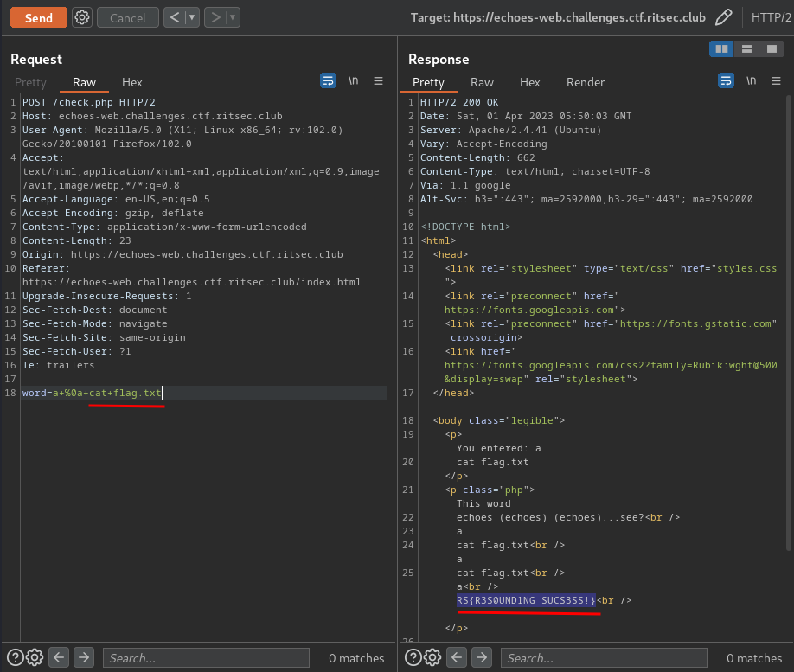Screen dimensions: 794x672
Task: Focus the Request search field
Action: pyautogui.click(x=206, y=658)
